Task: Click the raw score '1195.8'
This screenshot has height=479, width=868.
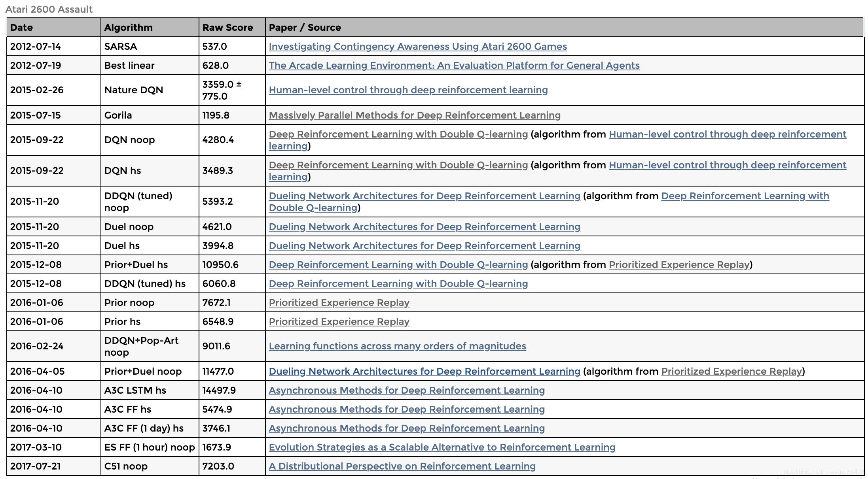Action: (x=216, y=115)
